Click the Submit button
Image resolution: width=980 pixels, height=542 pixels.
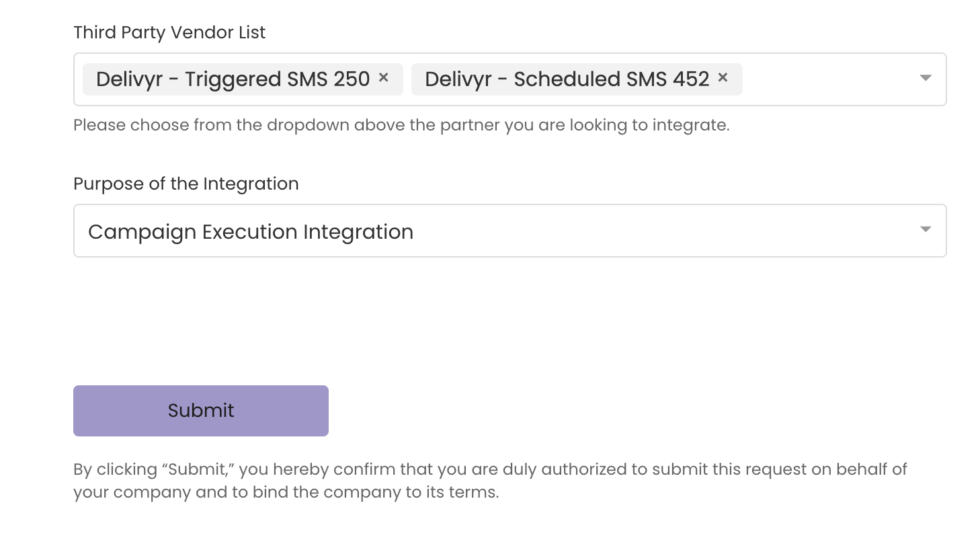click(x=200, y=410)
